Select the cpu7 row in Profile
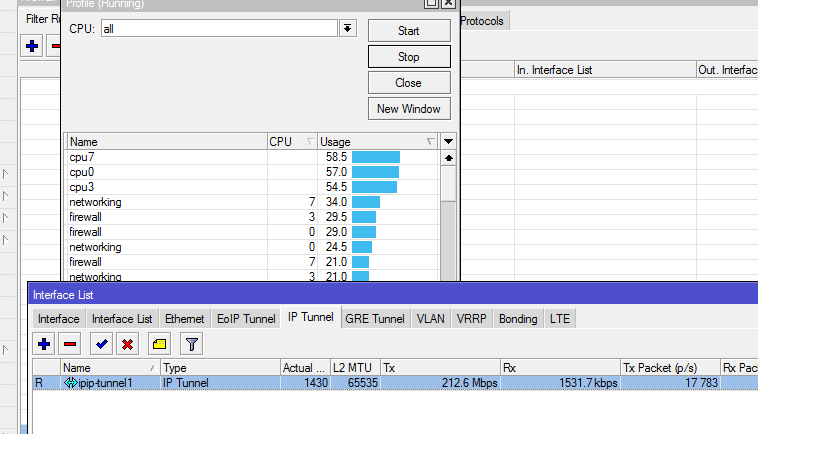Screen dimensions: 819x460 253,157
